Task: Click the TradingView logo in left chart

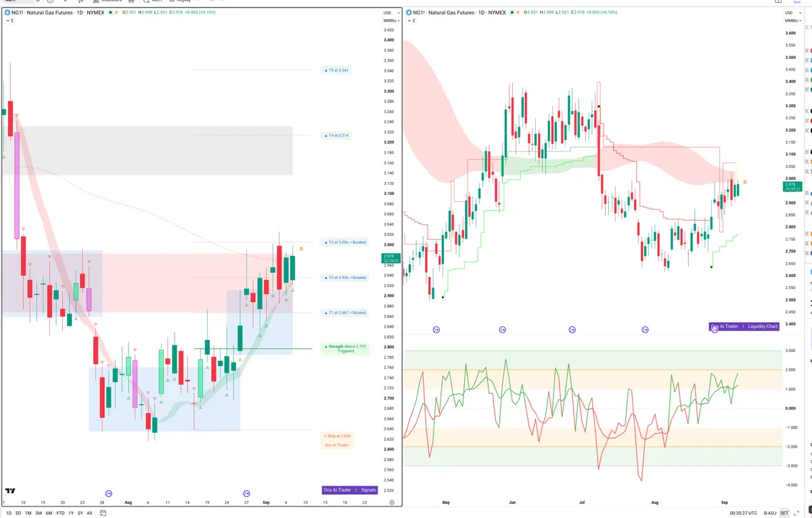Action: click(10, 491)
